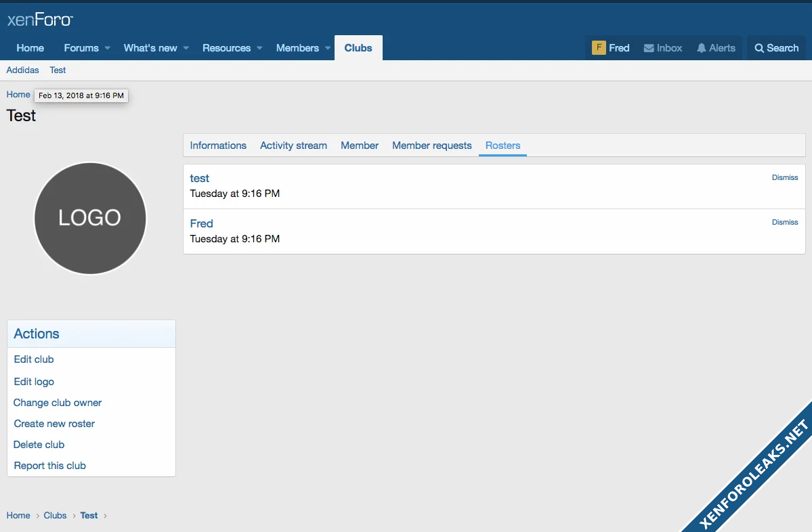Viewport: 812px width, 532px height.
Task: Dismiss the test roster entry
Action: (x=784, y=177)
